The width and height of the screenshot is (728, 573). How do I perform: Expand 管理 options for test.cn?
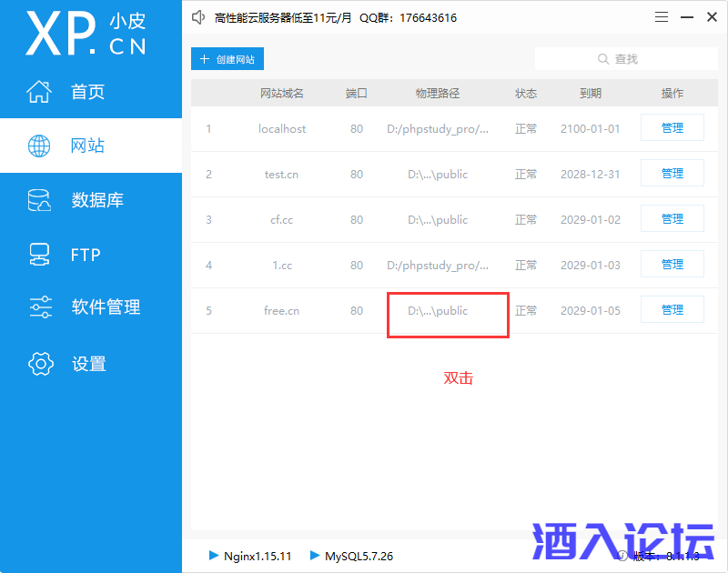[672, 174]
